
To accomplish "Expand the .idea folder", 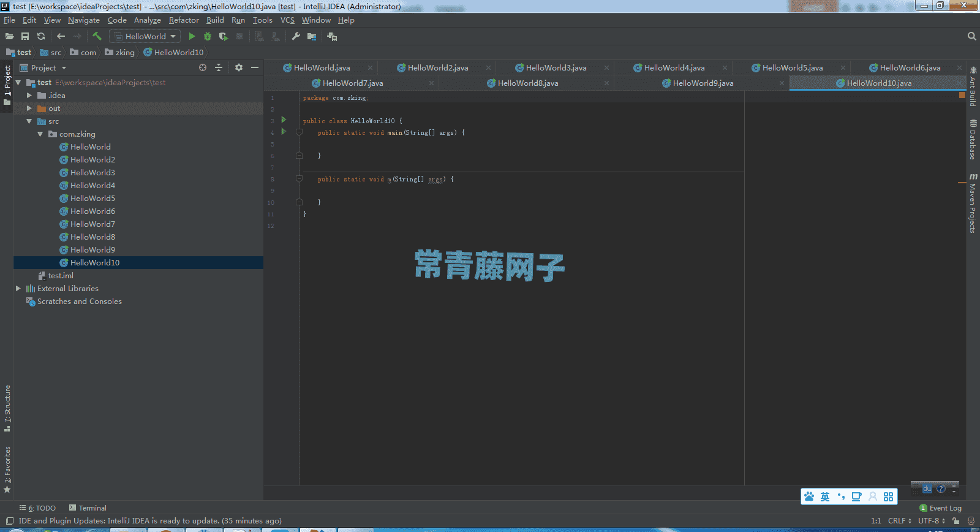I will click(x=29, y=96).
